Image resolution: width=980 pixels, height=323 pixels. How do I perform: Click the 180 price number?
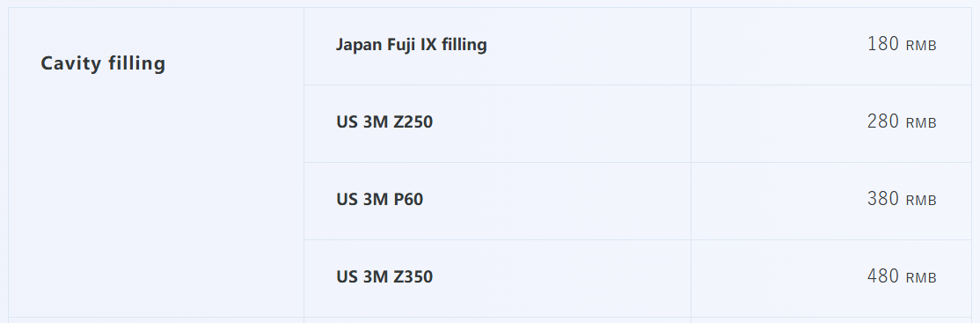(x=883, y=44)
